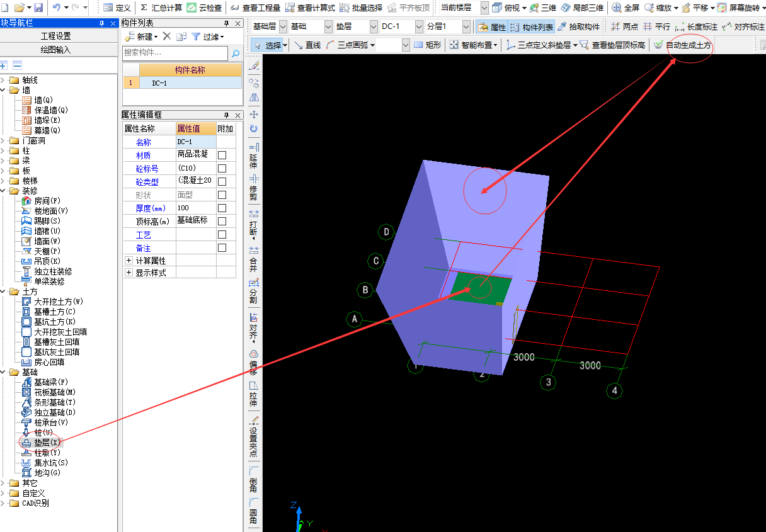The width and height of the screenshot is (766, 532).
Task: Run 汇总计算 summary calculation
Action: [161, 8]
